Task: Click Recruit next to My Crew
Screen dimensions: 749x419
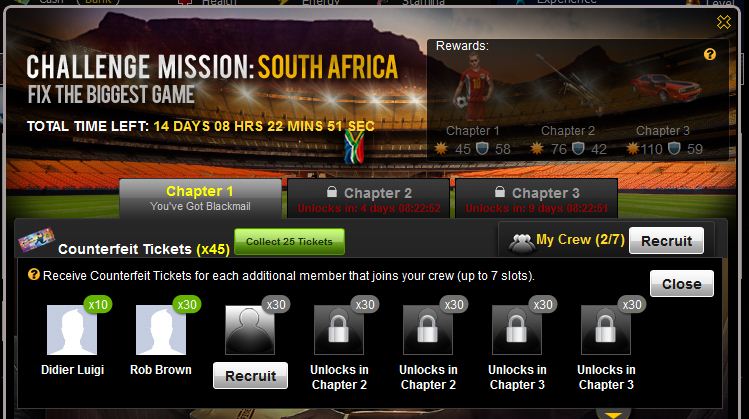Action: coord(666,241)
